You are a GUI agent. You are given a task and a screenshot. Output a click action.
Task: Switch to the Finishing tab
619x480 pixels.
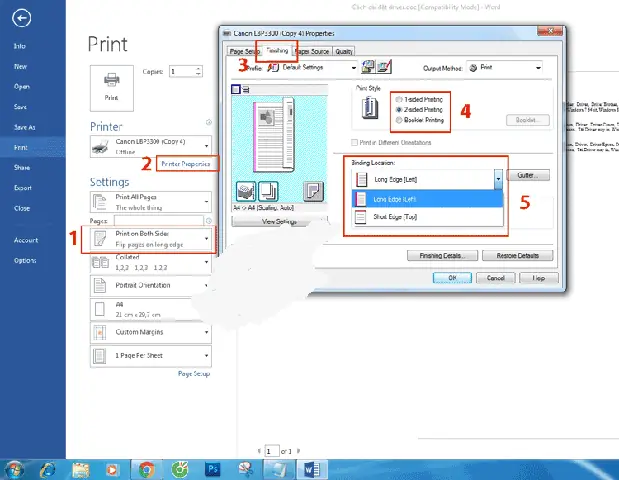pyautogui.click(x=277, y=51)
